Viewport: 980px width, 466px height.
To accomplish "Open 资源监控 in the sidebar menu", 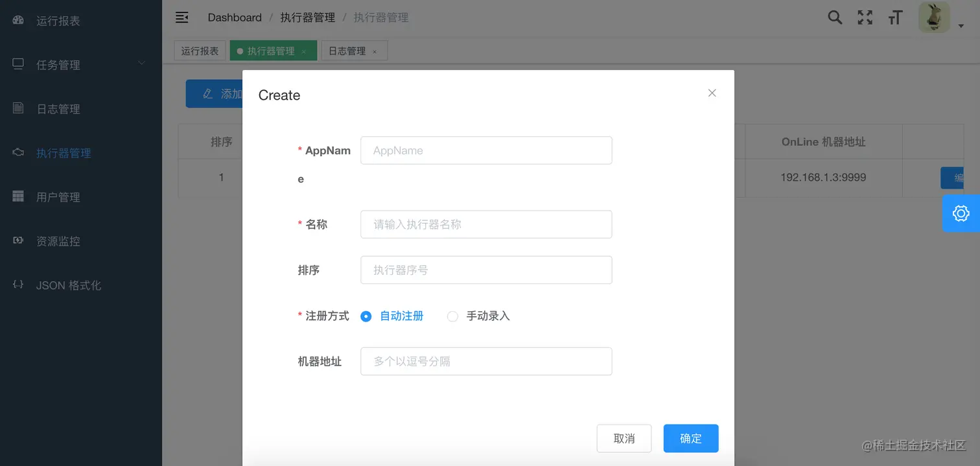I will click(x=81, y=241).
